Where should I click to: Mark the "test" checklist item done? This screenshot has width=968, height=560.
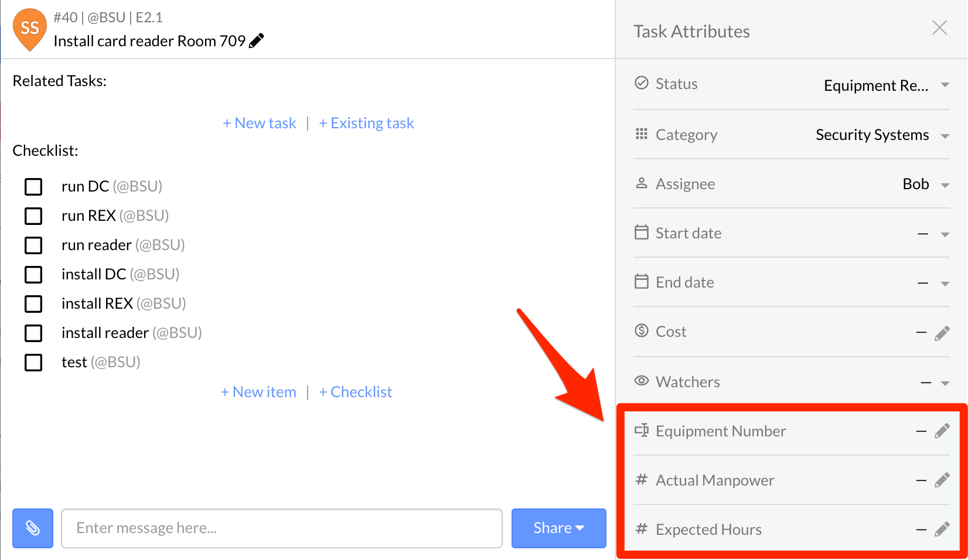coord(33,363)
